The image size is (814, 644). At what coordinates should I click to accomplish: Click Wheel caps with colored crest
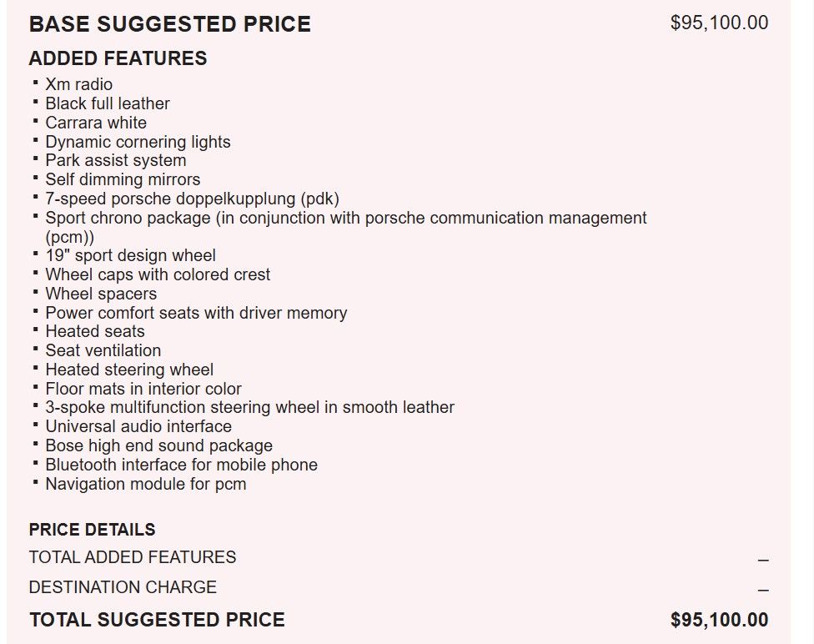[x=158, y=274]
